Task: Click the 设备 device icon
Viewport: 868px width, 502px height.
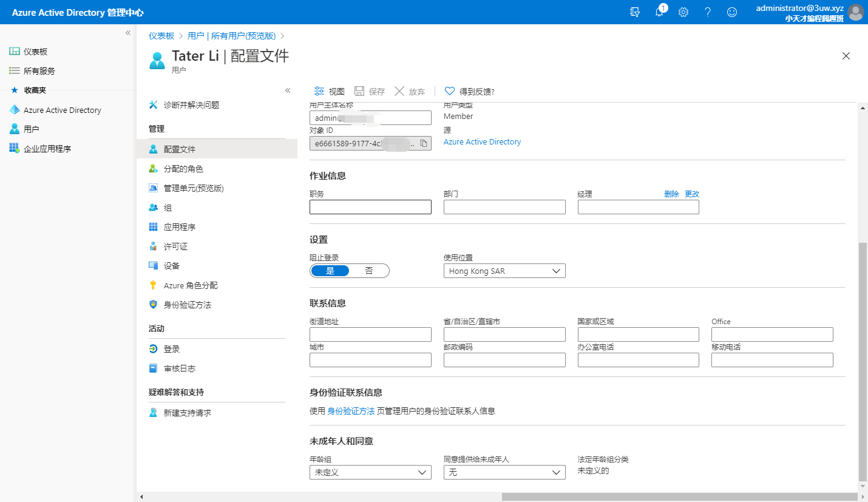Action: [154, 266]
